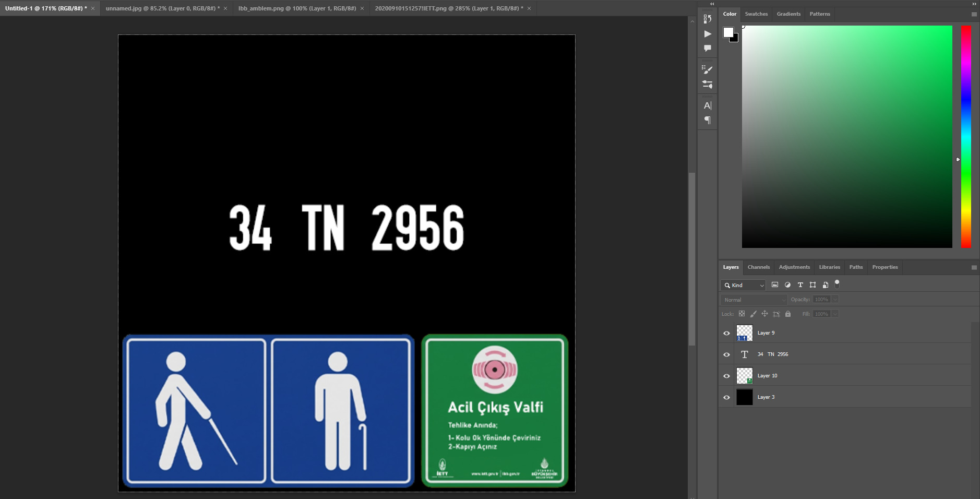This screenshot has width=980, height=499.
Task: Hide Layer 3 using its eye icon
Action: 726,397
